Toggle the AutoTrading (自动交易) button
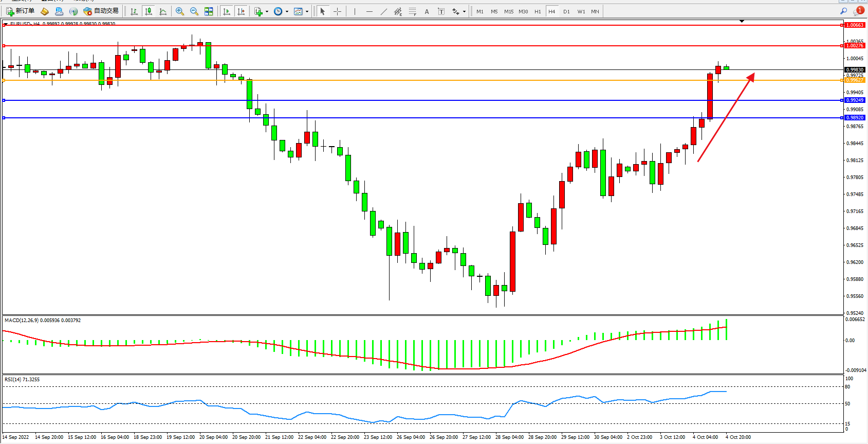This screenshot has width=868, height=444. click(101, 11)
